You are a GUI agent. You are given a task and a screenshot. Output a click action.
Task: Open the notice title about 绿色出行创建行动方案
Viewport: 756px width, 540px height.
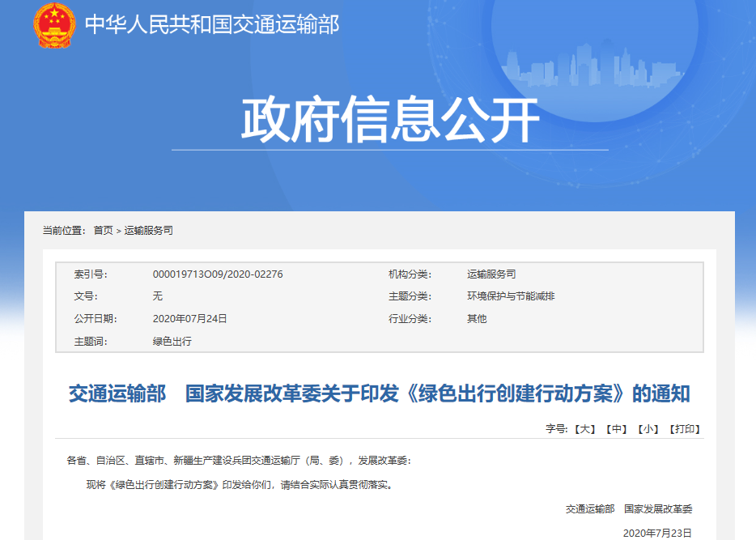tap(378, 393)
